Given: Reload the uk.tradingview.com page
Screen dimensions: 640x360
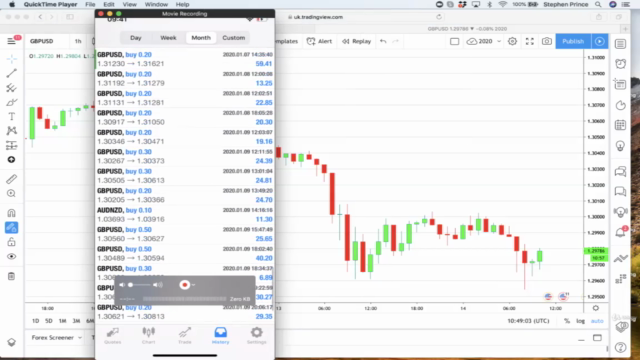Looking at the screenshot, I should pos(439,17).
